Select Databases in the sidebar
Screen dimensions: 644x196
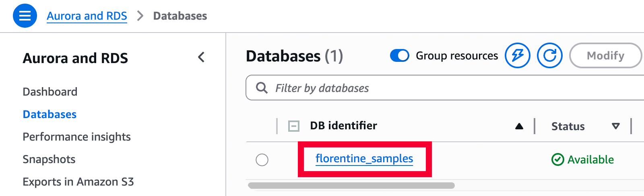pos(50,114)
